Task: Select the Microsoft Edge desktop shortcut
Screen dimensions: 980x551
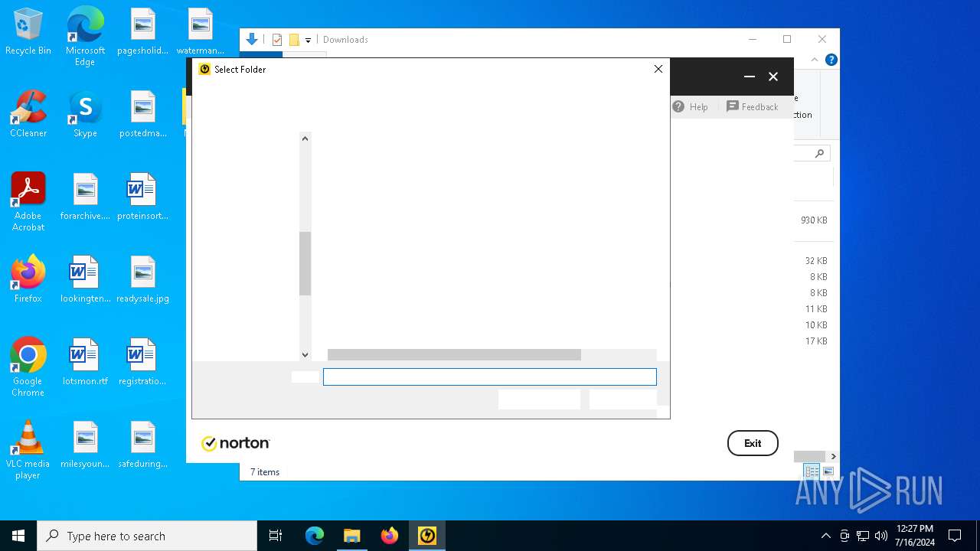Action: tap(85, 37)
